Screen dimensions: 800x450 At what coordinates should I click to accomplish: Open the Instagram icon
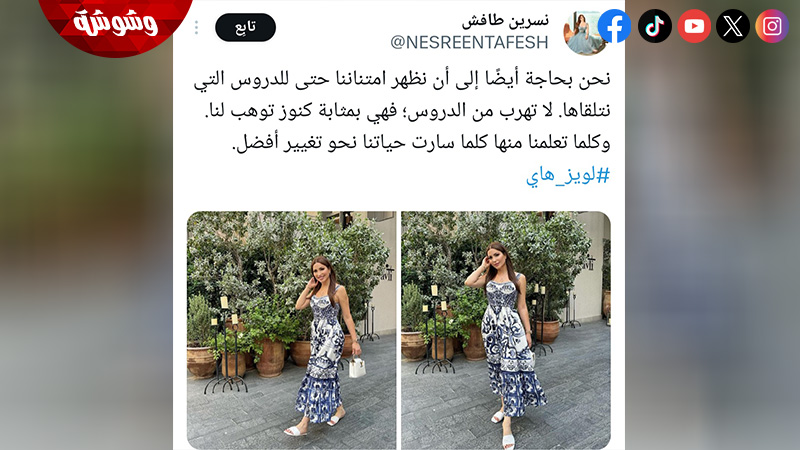pyautogui.click(x=772, y=26)
